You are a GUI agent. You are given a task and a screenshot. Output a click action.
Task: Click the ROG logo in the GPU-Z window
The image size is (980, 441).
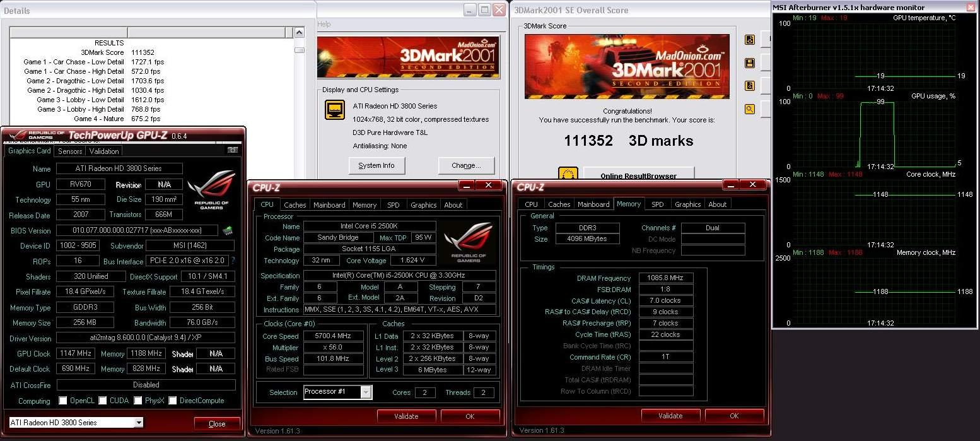(211, 189)
